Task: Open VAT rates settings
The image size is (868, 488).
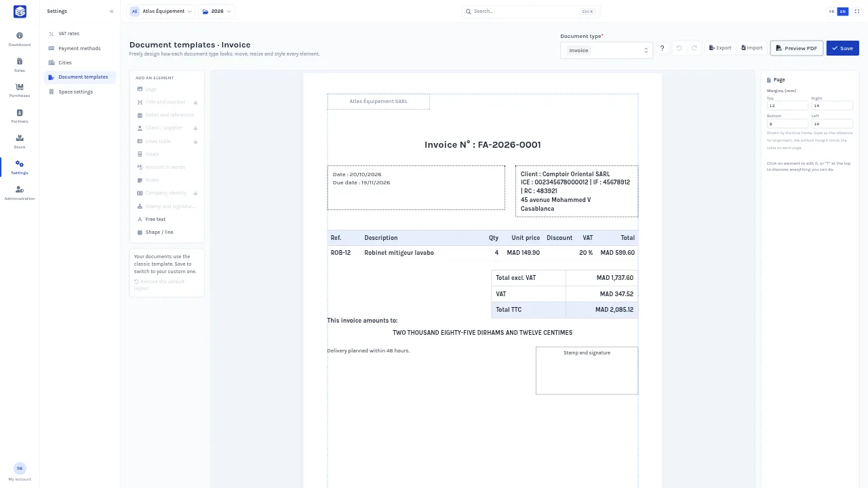Action: point(80,33)
